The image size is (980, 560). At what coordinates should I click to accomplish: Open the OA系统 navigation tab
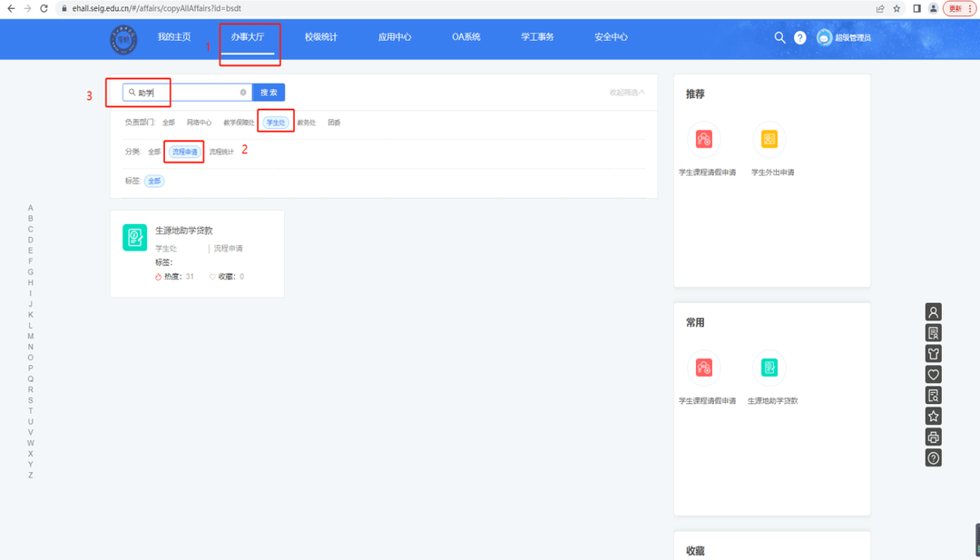click(x=466, y=37)
